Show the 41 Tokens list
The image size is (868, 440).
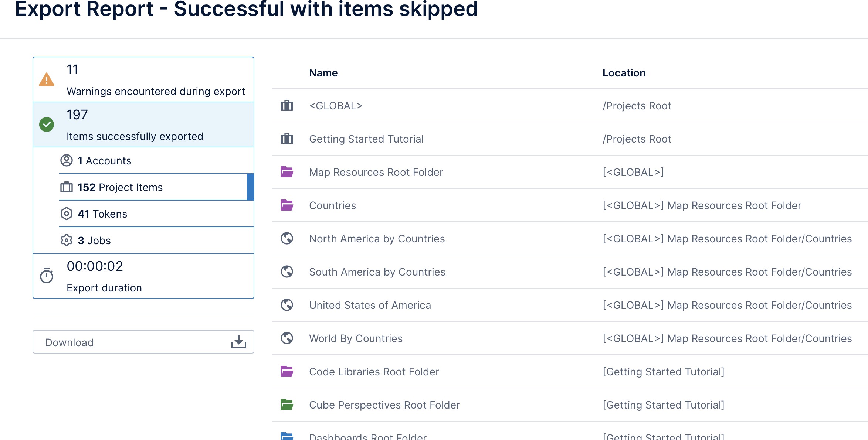102,214
